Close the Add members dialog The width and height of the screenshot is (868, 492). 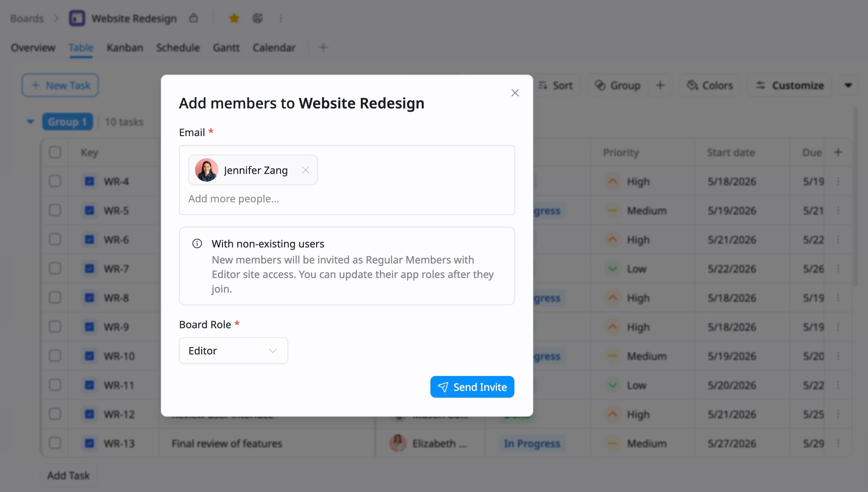[515, 93]
